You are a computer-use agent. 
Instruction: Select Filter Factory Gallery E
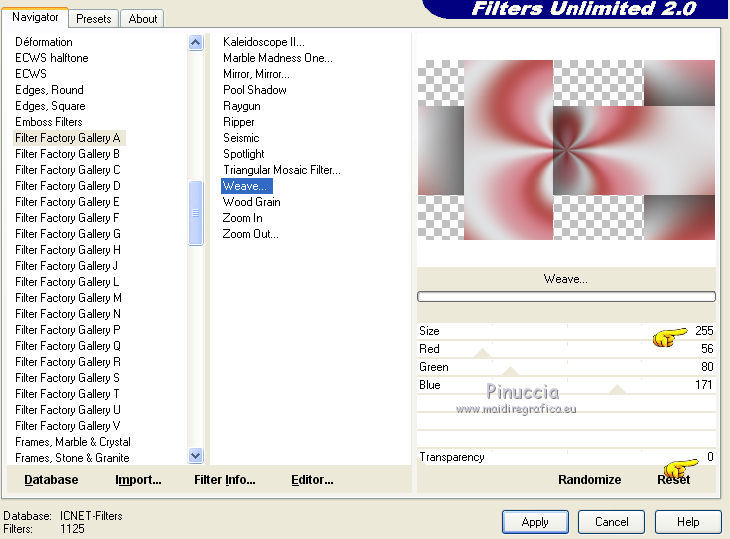(68, 202)
